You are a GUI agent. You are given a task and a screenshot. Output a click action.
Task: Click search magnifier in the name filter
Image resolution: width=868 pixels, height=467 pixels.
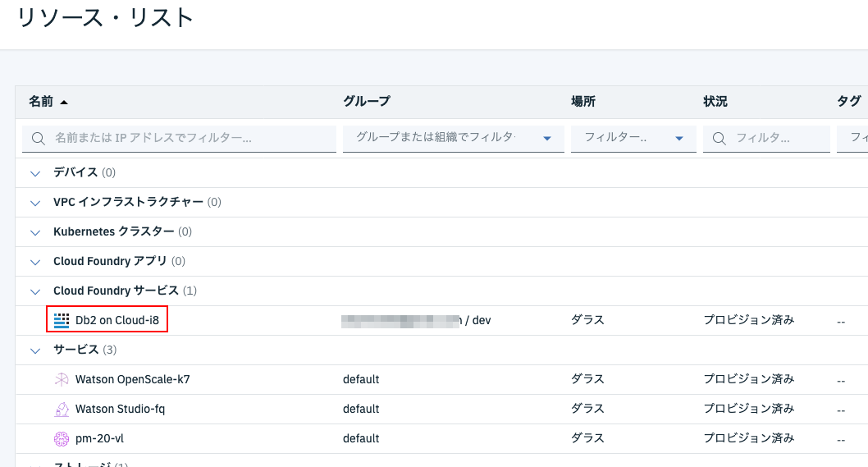39,139
